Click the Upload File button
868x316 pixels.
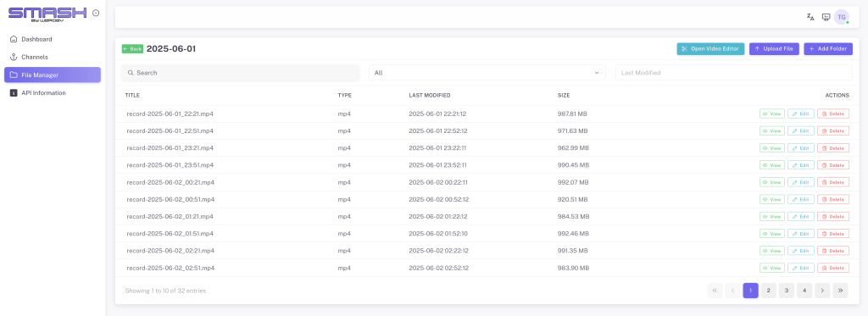click(774, 48)
